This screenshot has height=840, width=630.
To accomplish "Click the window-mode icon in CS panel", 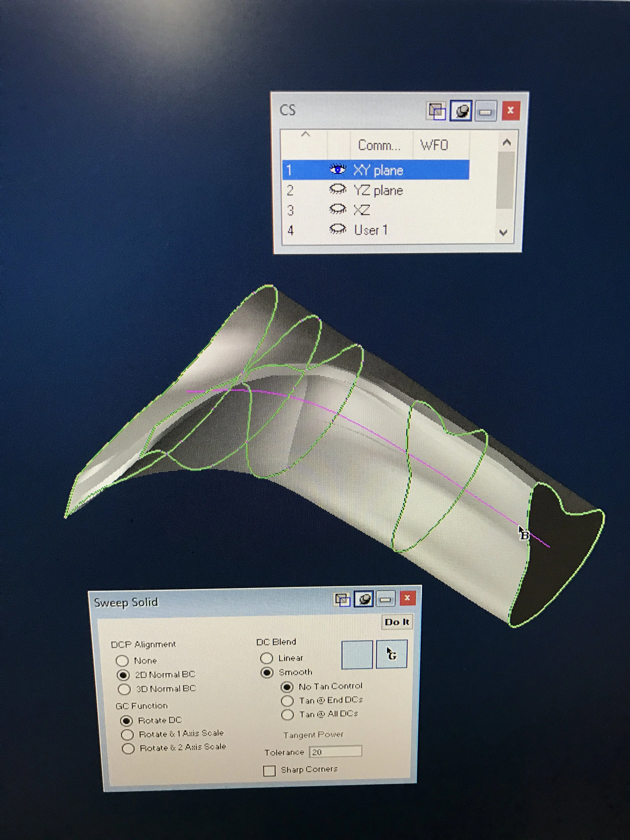I will (437, 111).
